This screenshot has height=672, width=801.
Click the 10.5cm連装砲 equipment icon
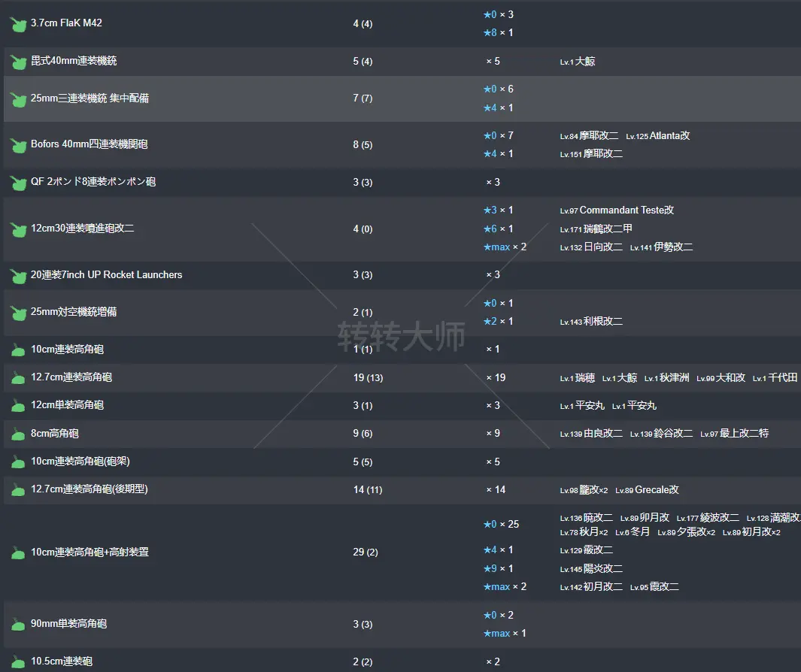tap(18, 662)
